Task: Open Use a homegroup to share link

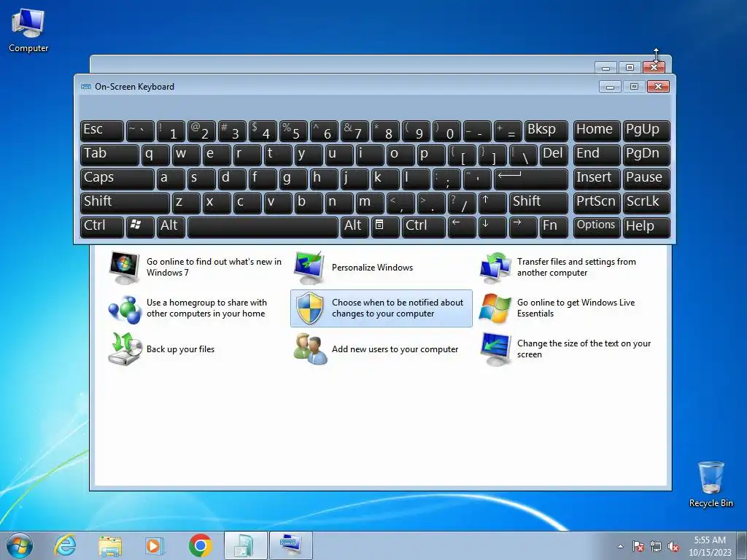Action: point(206,308)
